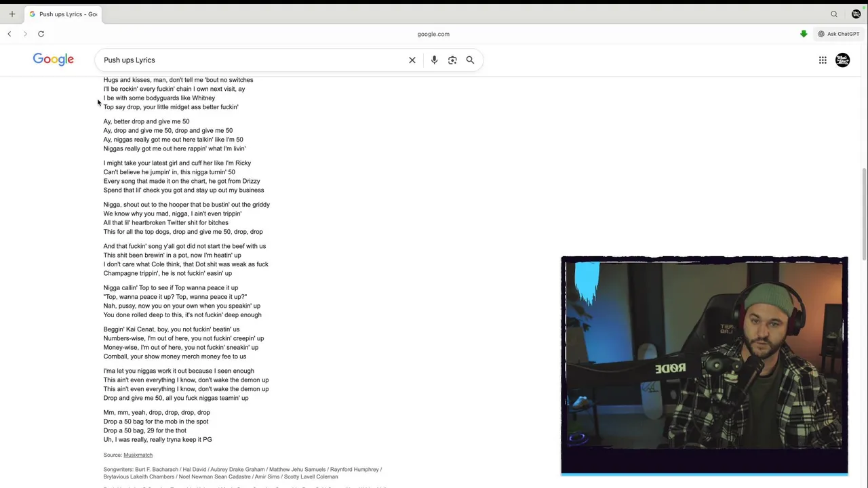
Task: Go to Google home via the logo
Action: [x=54, y=60]
